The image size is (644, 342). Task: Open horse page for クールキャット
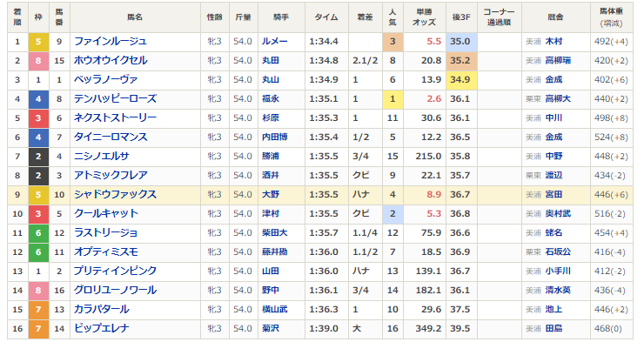point(106,213)
